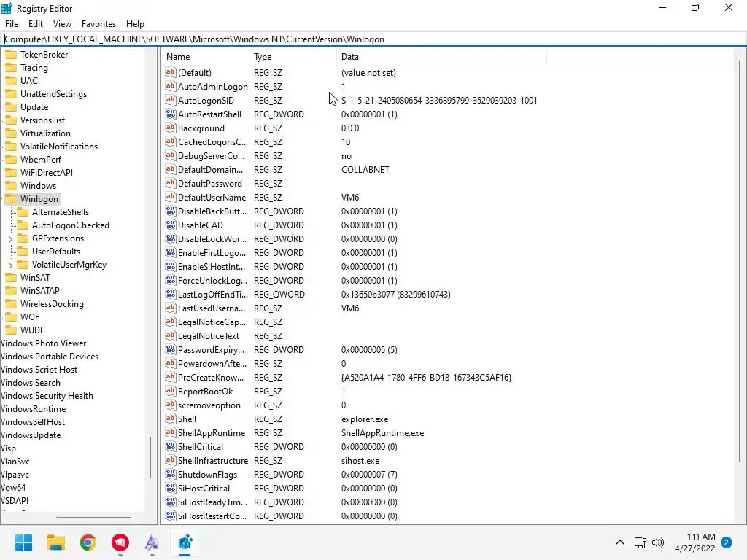Expand the GPExtensions key
The width and height of the screenshot is (747, 560).
coord(10,238)
